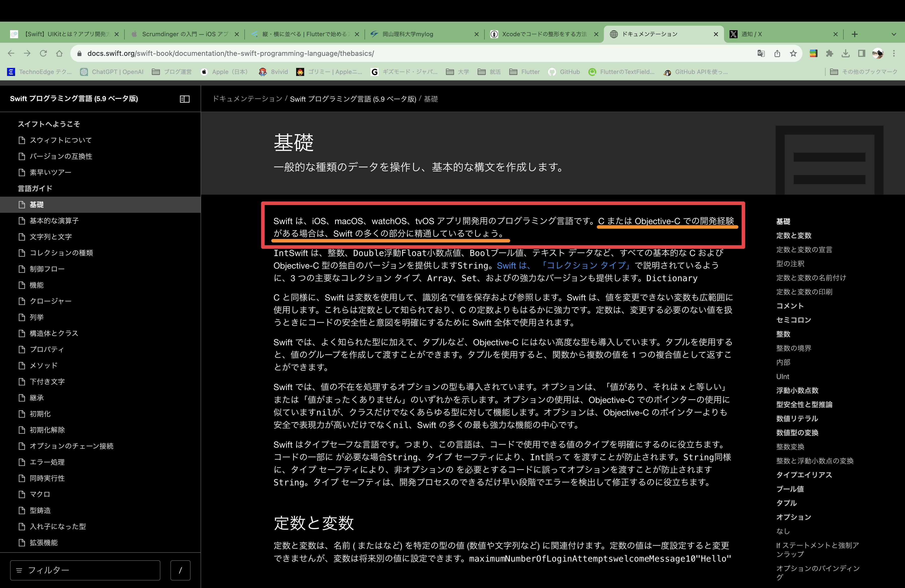Reload the page with the refresh icon

(43, 54)
